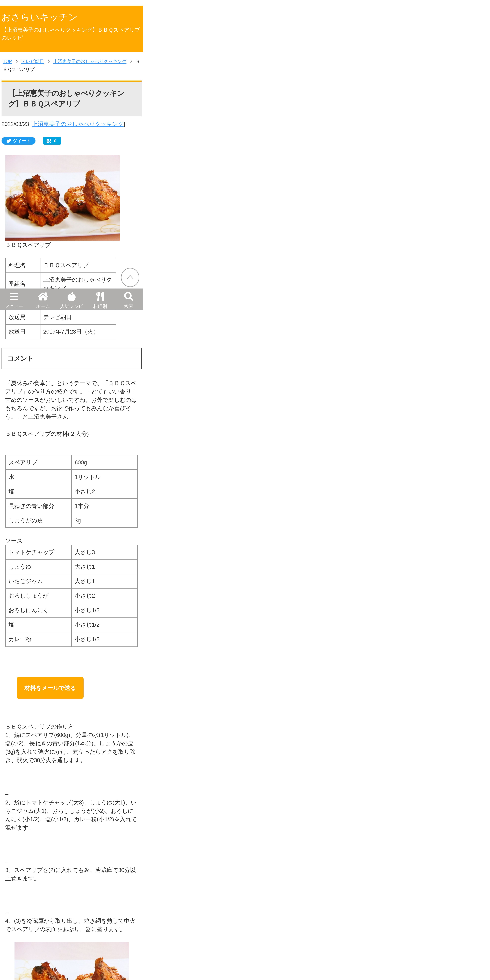
Task: Click the 料理名 table cell
Action: (23, 265)
